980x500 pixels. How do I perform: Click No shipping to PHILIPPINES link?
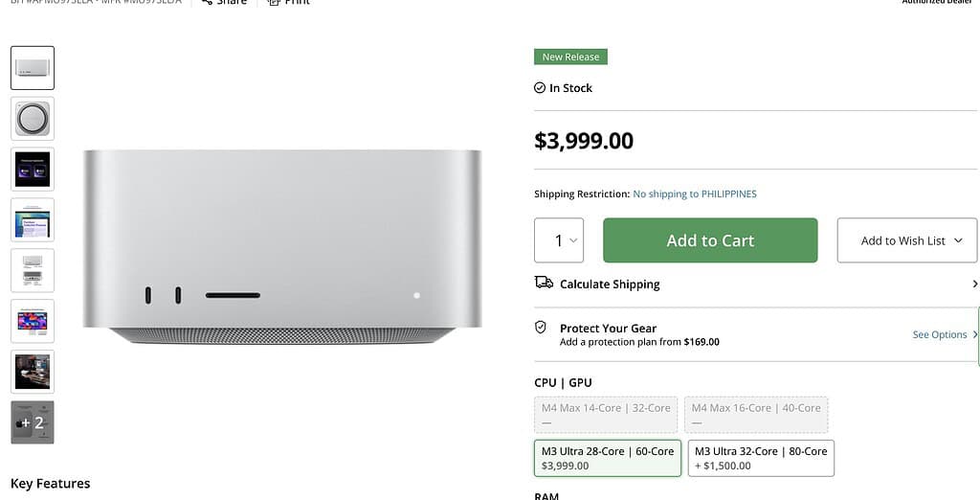[x=695, y=193]
